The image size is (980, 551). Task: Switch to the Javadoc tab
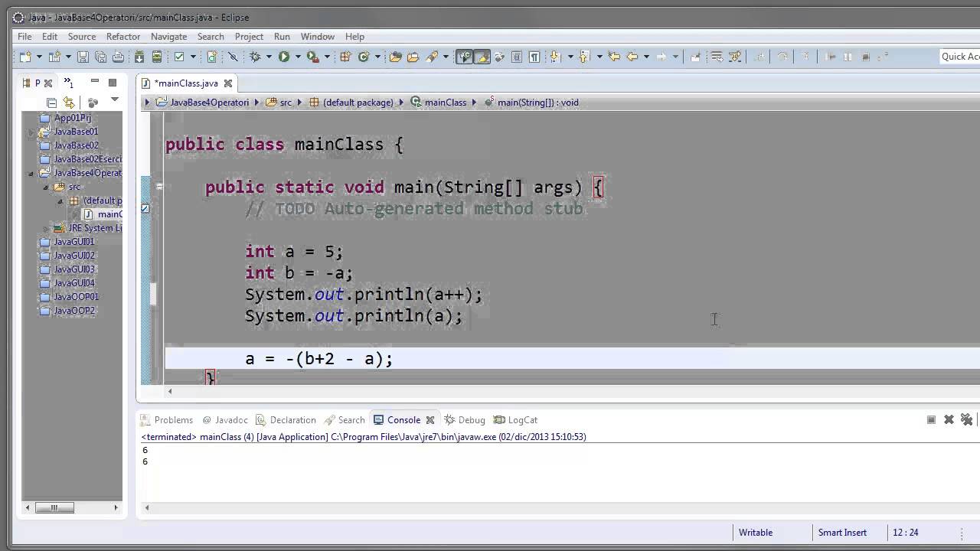pos(225,419)
